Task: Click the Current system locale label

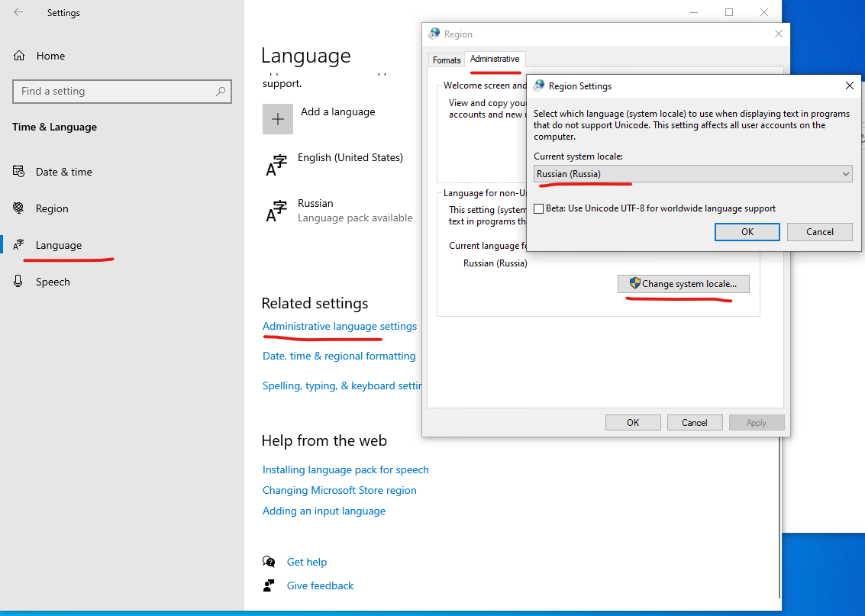Action: [578, 156]
